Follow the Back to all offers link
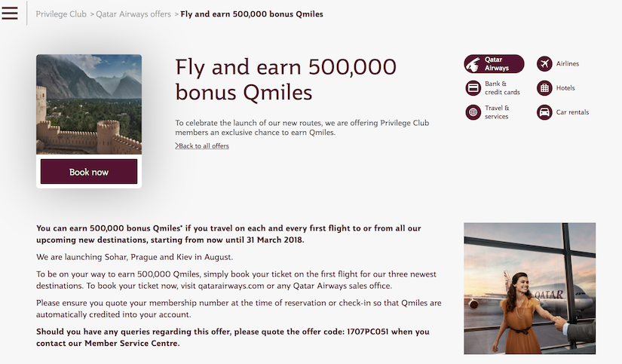 pos(204,146)
